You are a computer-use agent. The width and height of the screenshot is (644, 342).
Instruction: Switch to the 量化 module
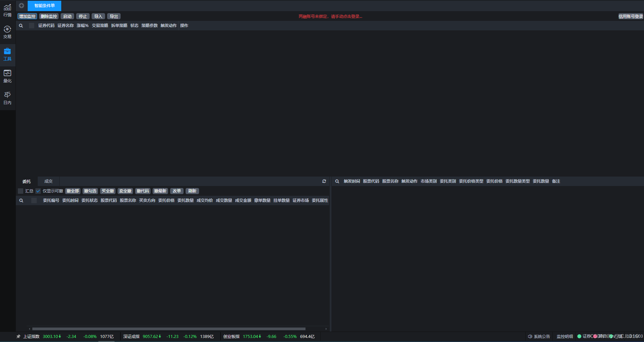pyautogui.click(x=7, y=75)
